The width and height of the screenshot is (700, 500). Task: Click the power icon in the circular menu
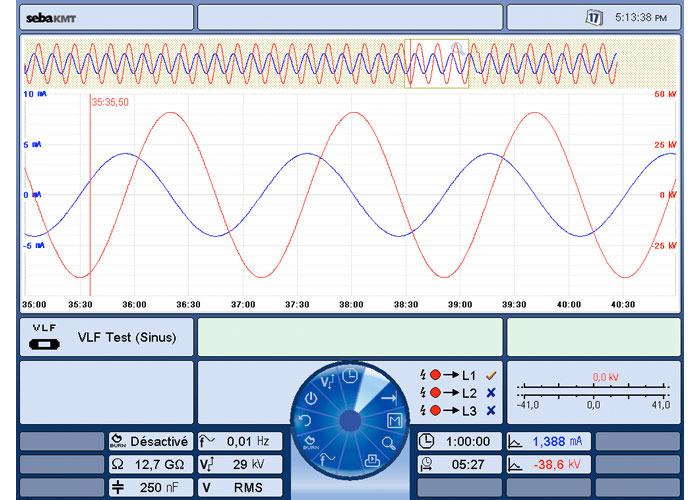[311, 397]
